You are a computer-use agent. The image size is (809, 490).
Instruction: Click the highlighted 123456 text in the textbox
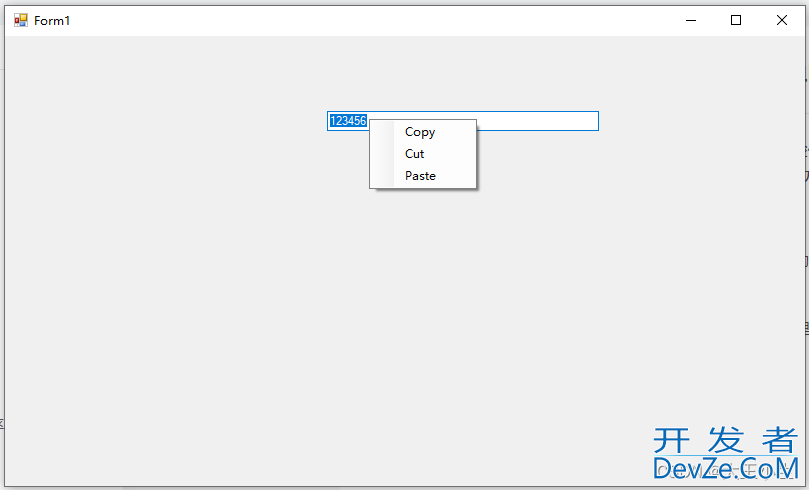[x=348, y=121]
